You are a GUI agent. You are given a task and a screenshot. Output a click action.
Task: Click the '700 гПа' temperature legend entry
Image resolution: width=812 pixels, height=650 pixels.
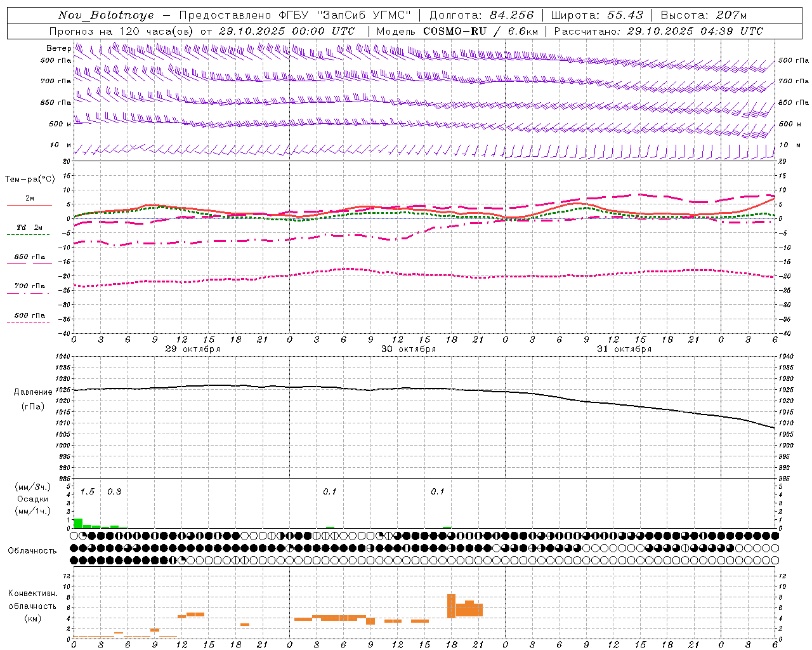pyautogui.click(x=30, y=286)
